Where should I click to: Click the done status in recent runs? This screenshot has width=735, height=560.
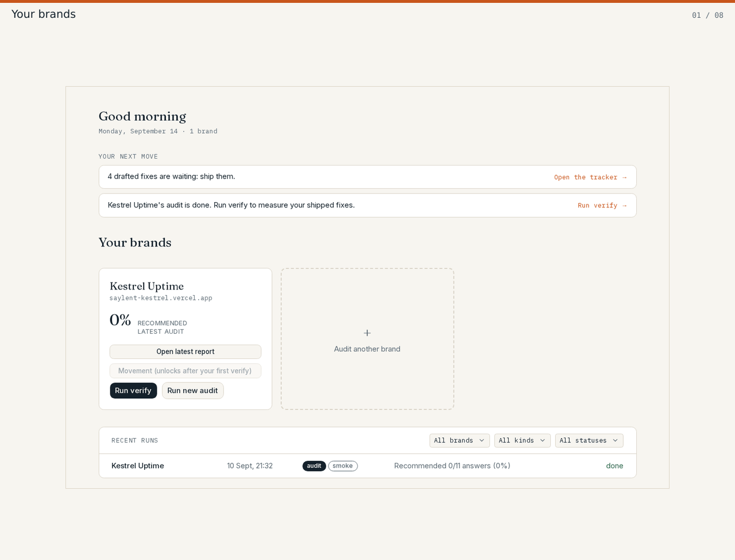coord(614,466)
